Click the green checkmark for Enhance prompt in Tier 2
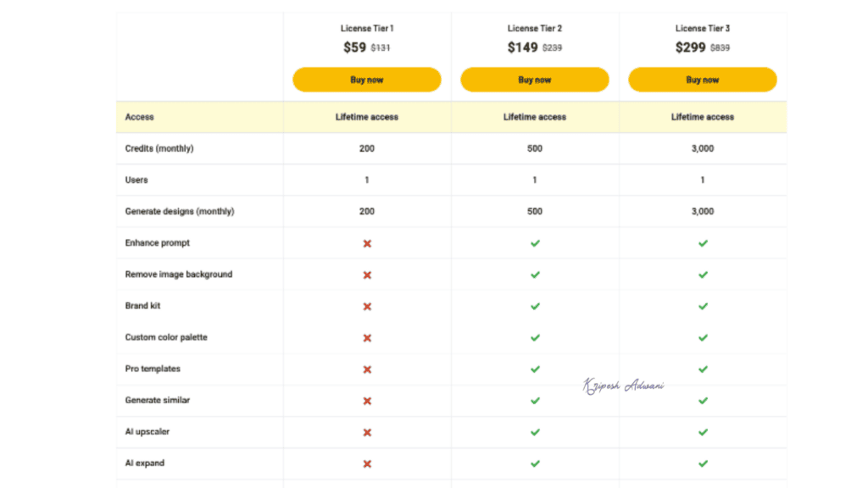This screenshot has height=488, width=868. point(534,243)
